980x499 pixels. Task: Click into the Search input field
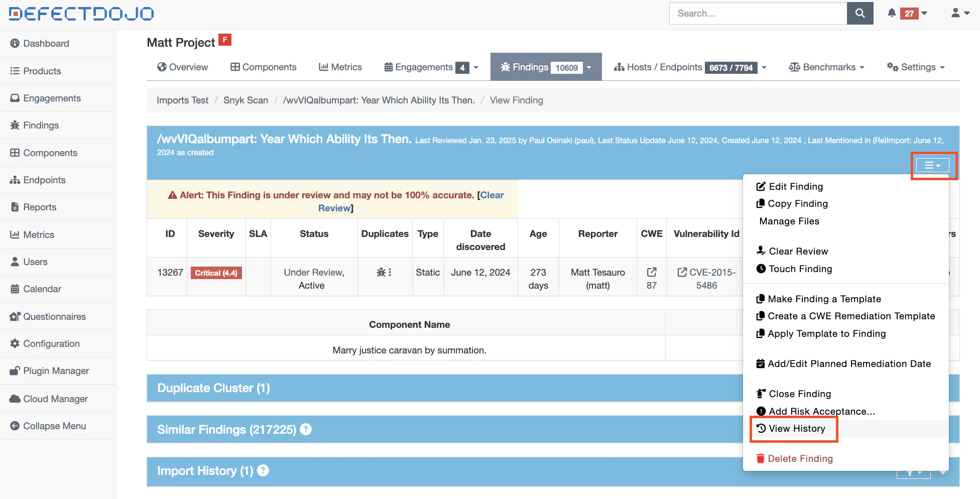click(x=758, y=14)
